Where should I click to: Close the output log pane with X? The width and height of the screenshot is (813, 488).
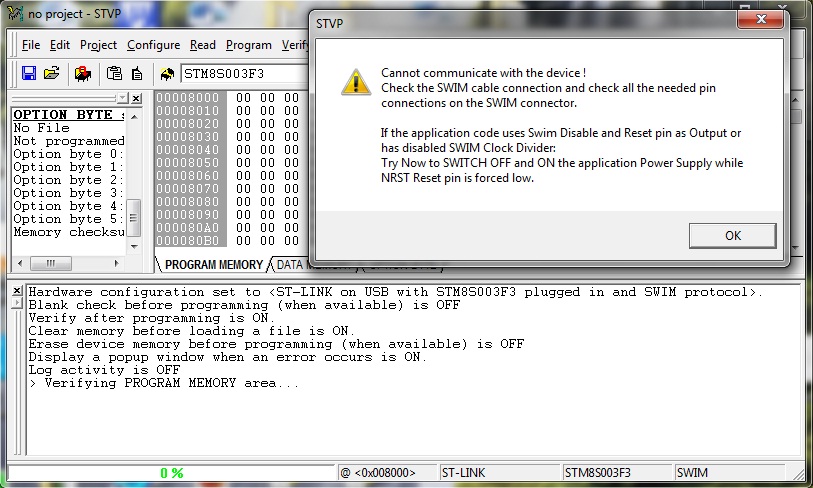click(17, 290)
